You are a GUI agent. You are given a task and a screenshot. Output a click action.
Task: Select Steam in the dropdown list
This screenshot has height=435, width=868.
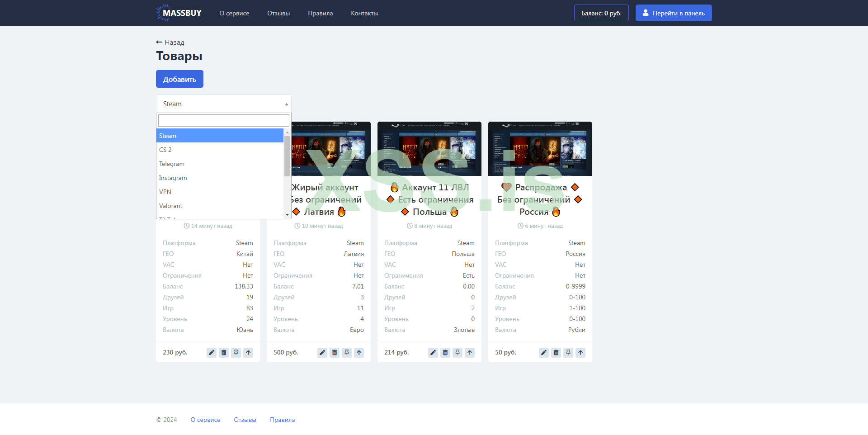[x=220, y=136]
